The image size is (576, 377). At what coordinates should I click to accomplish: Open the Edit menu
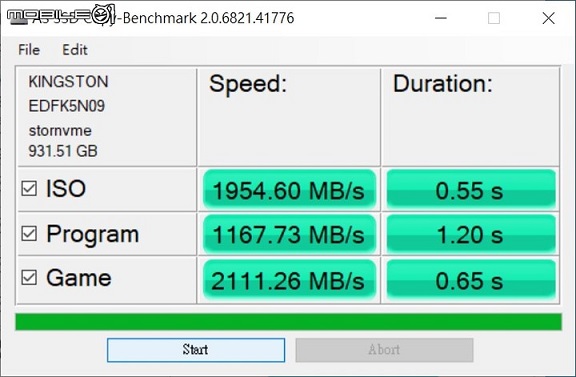point(75,50)
